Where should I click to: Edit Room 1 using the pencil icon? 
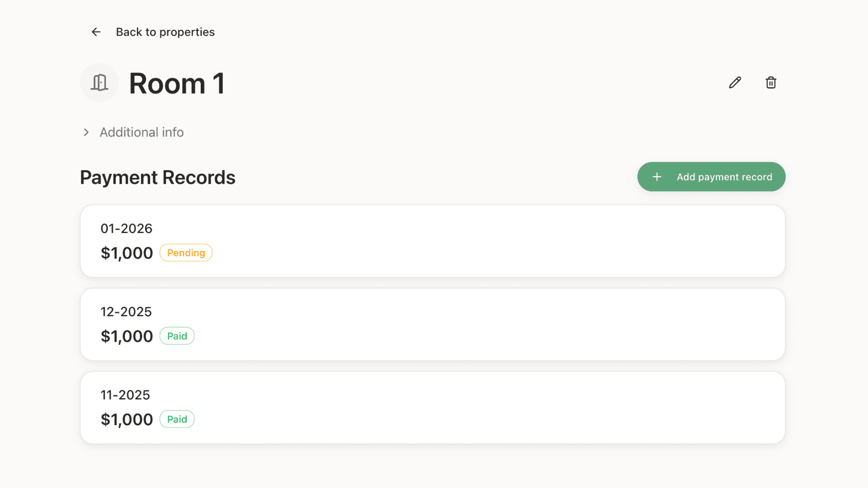coord(735,83)
